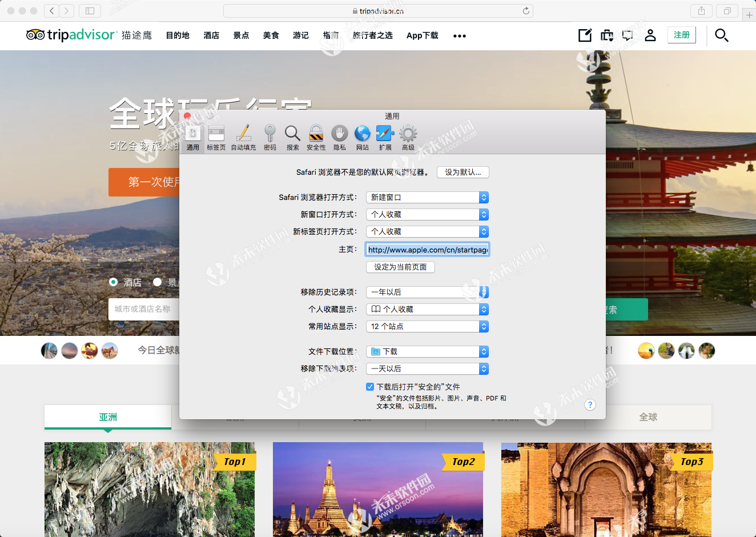Click the 城市或酒店名称 search field
The width and height of the screenshot is (756, 537).
click(144, 309)
